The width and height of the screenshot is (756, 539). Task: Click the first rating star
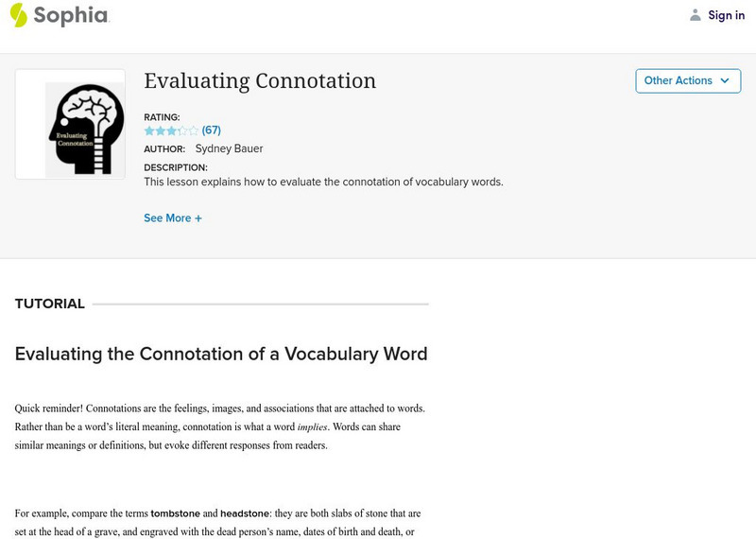tap(148, 130)
